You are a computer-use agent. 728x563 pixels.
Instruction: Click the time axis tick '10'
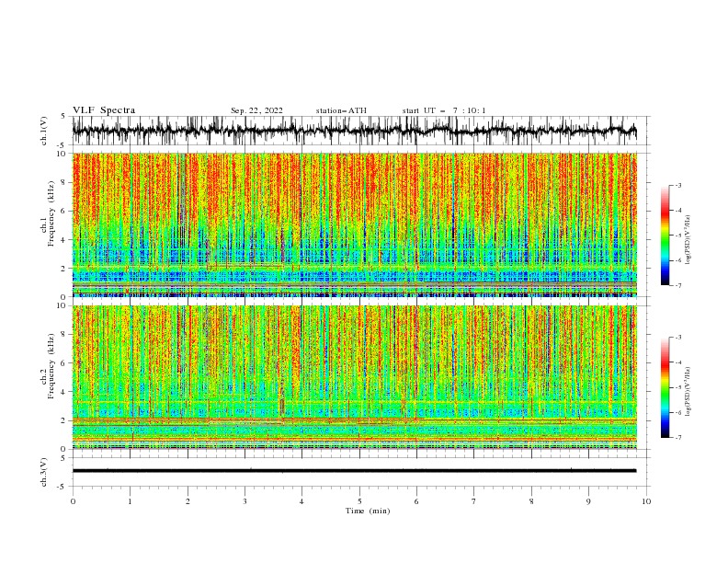pyautogui.click(x=646, y=501)
